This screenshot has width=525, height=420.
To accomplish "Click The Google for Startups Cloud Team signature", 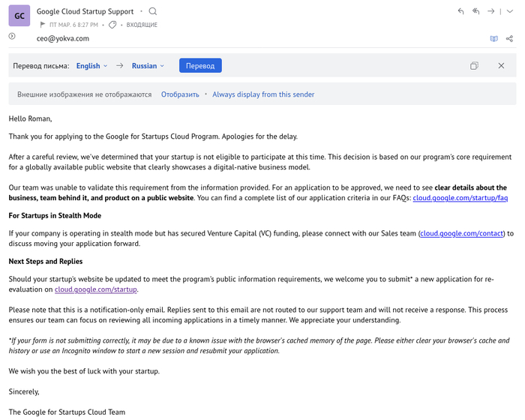I will click(x=67, y=412).
